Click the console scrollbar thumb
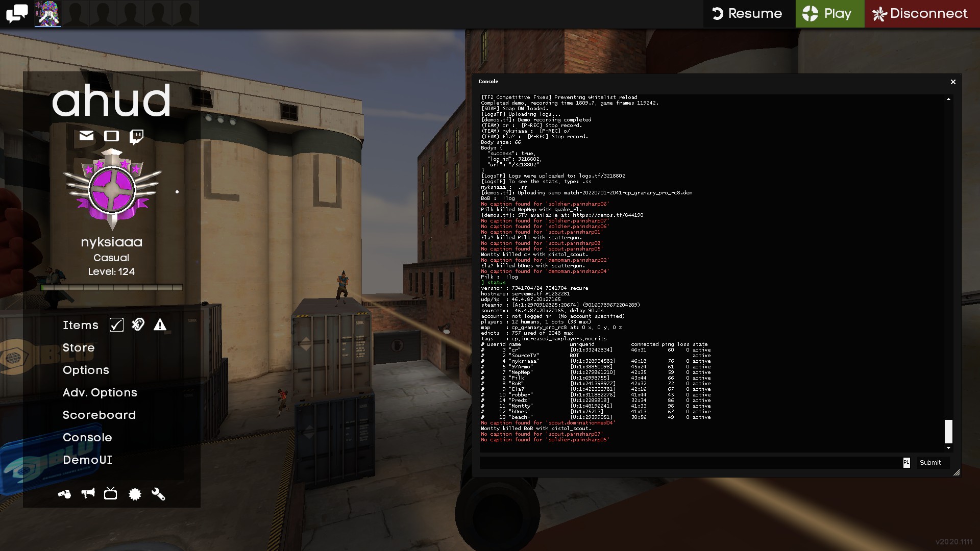The image size is (980, 551). (948, 432)
